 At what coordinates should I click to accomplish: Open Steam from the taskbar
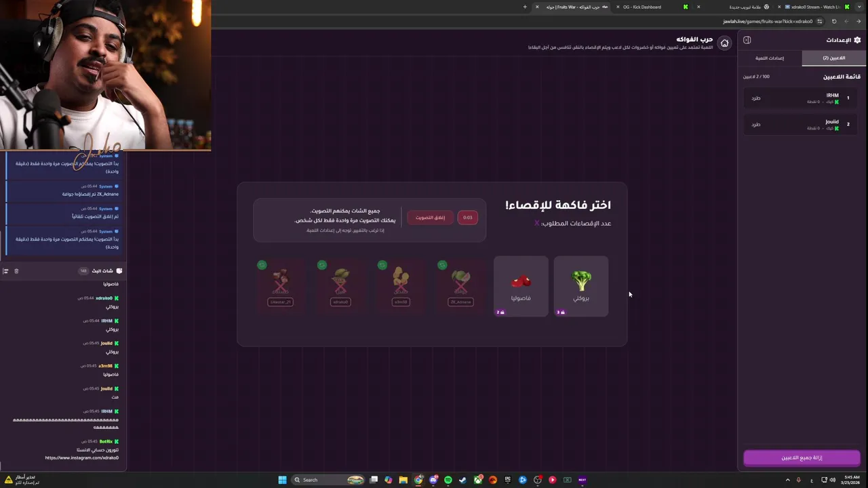tap(462, 480)
